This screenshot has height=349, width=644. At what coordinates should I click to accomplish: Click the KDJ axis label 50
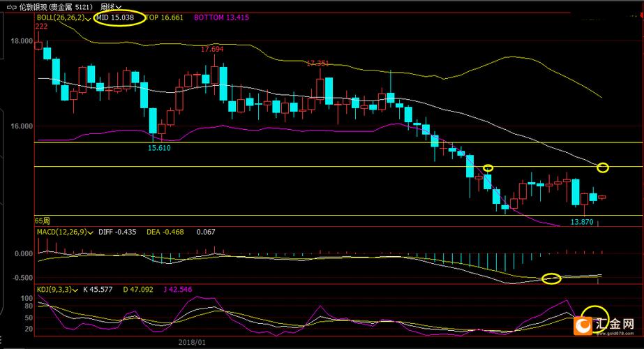(x=29, y=318)
